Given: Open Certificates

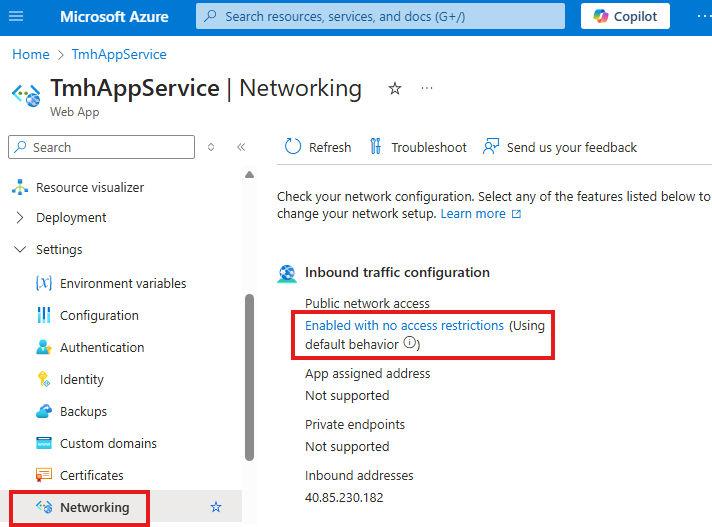Looking at the screenshot, I should tap(92, 475).
